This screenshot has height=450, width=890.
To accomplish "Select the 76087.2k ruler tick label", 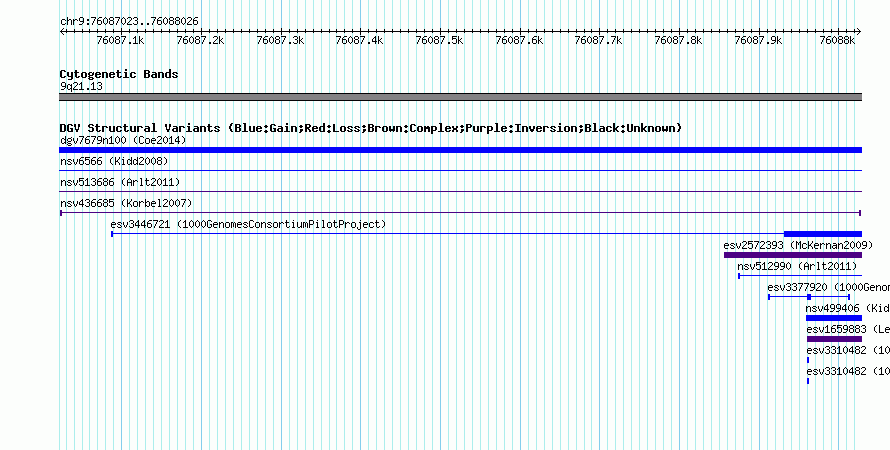I will pos(200,41).
